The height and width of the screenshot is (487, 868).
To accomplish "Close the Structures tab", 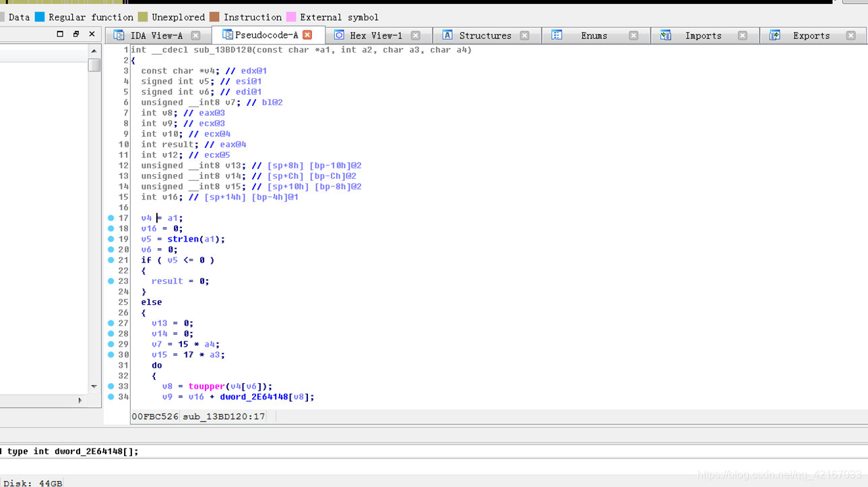I will coord(524,36).
